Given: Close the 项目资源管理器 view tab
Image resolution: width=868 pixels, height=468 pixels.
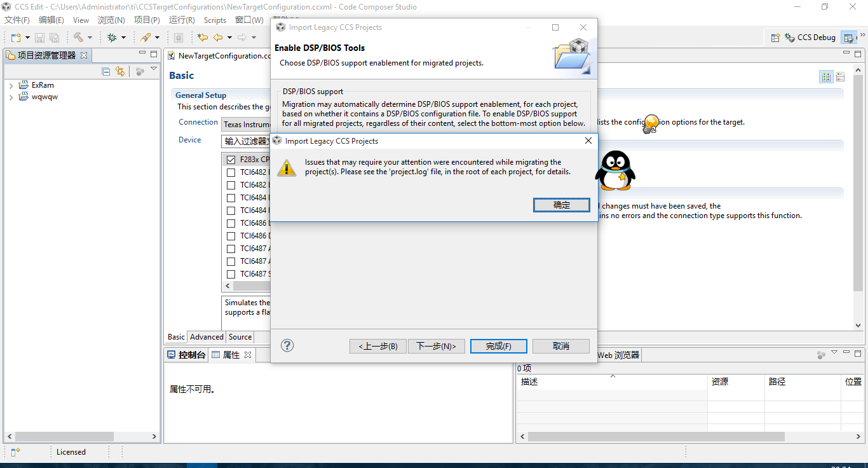Looking at the screenshot, I should pyautogui.click(x=84, y=55).
